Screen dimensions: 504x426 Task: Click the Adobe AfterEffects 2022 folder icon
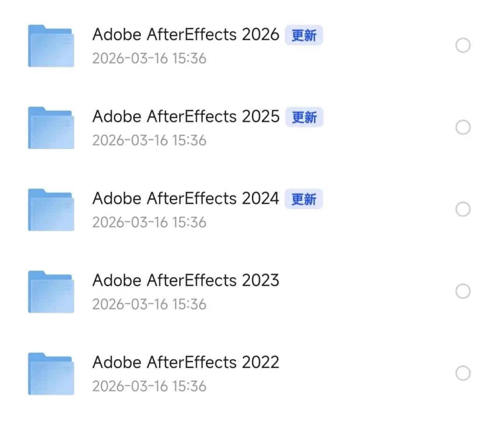coord(51,374)
